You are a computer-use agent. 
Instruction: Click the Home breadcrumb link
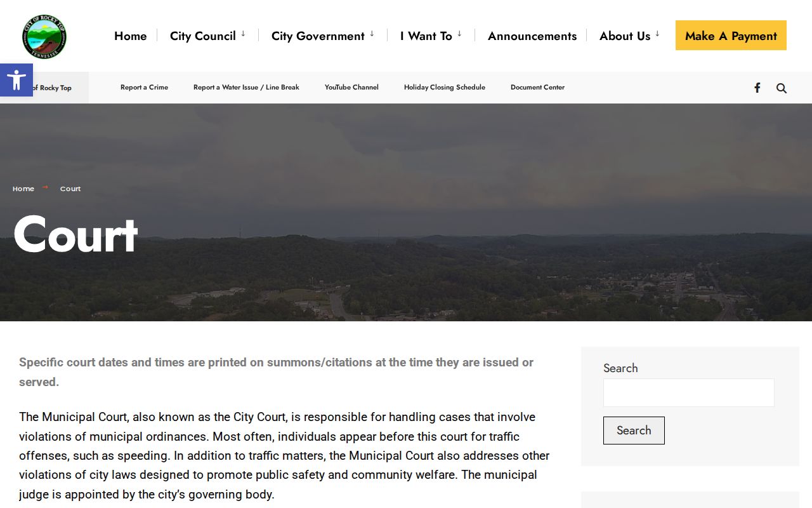pyautogui.click(x=23, y=189)
